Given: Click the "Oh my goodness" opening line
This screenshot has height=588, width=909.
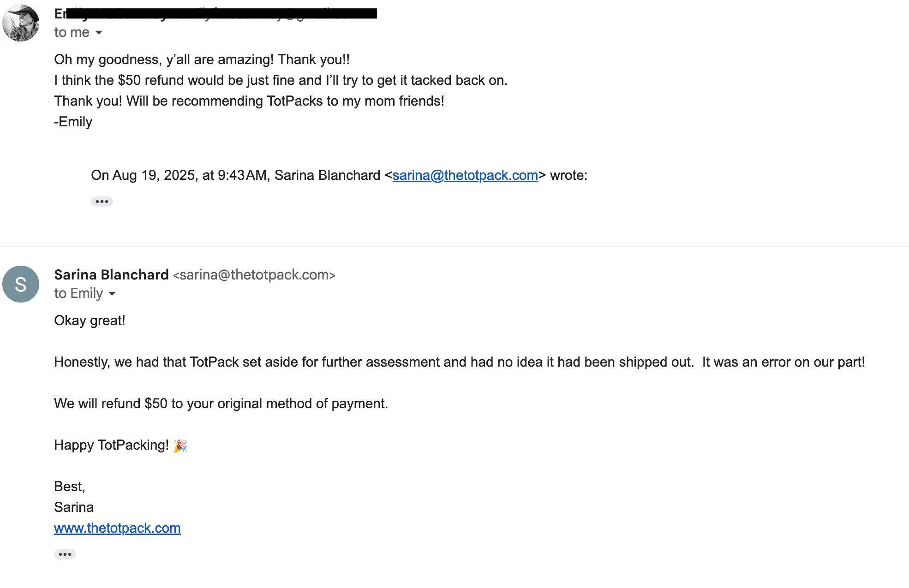Looking at the screenshot, I should [202, 59].
